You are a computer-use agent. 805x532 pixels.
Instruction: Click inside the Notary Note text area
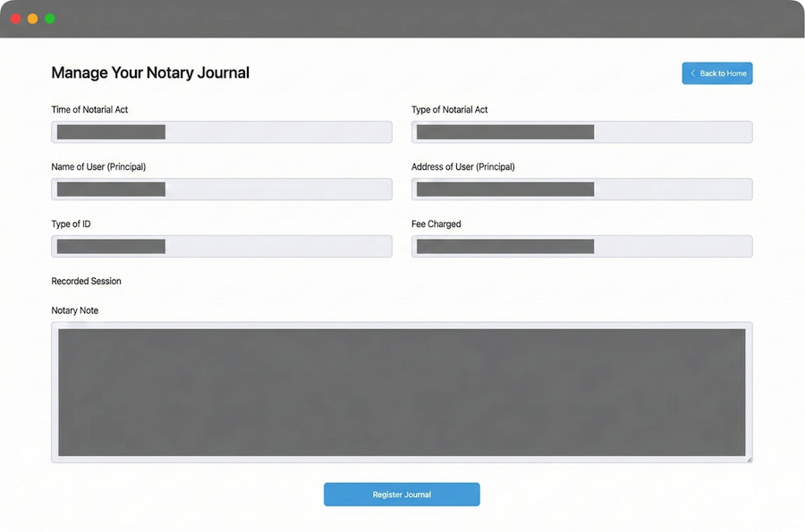402,392
